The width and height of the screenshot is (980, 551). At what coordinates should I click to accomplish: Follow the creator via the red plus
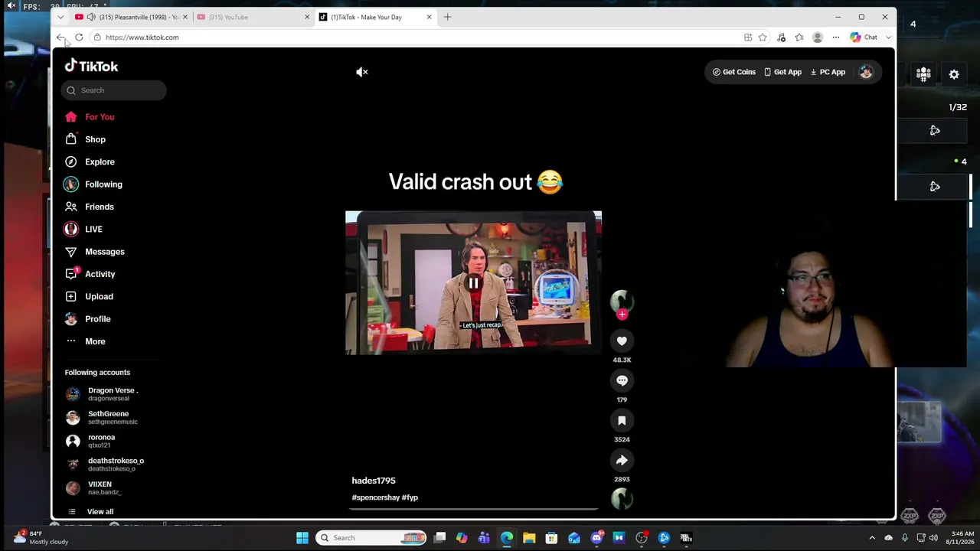click(622, 315)
